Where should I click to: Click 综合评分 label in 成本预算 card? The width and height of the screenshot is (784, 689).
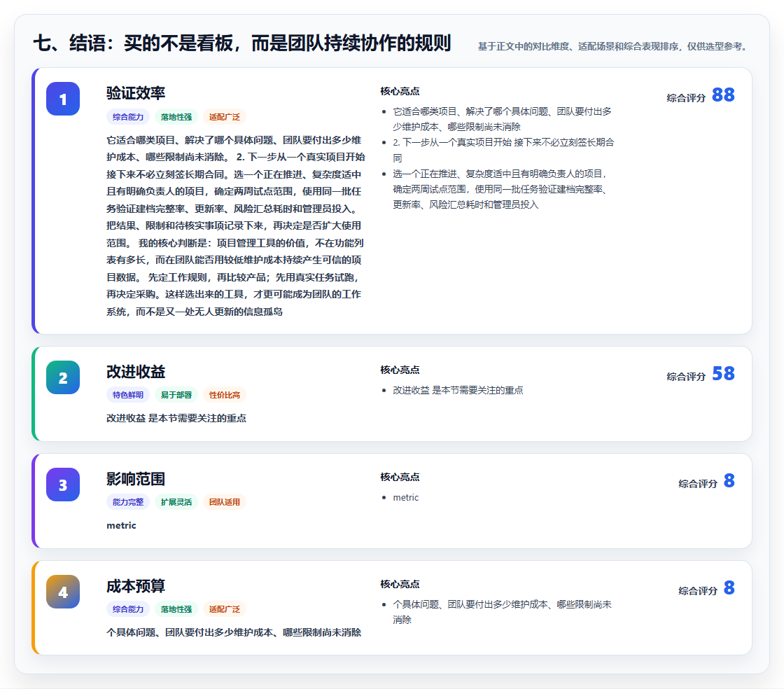697,590
